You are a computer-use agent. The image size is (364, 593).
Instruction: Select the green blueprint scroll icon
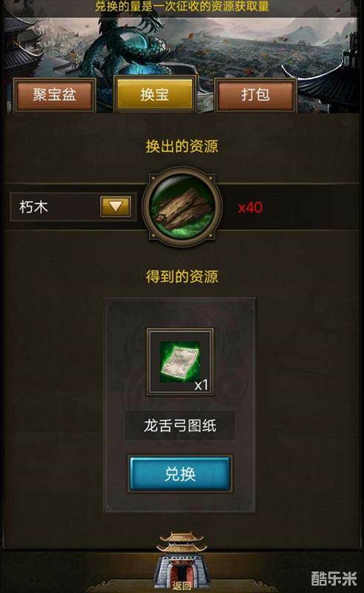tap(179, 361)
